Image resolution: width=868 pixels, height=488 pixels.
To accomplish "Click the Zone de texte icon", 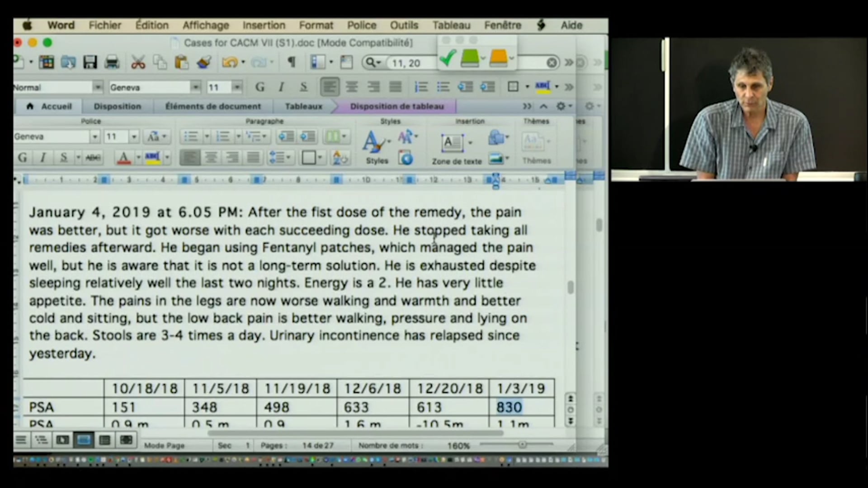I will 453,144.
